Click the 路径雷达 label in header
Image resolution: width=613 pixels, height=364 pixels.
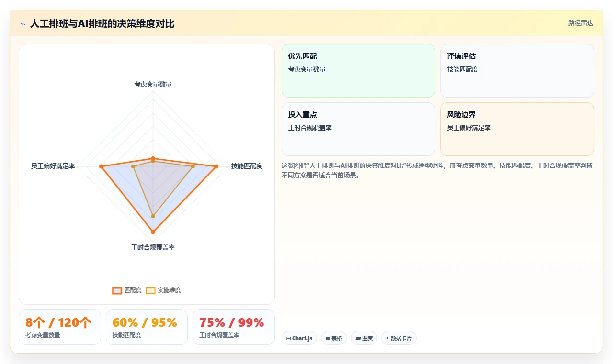click(x=581, y=23)
